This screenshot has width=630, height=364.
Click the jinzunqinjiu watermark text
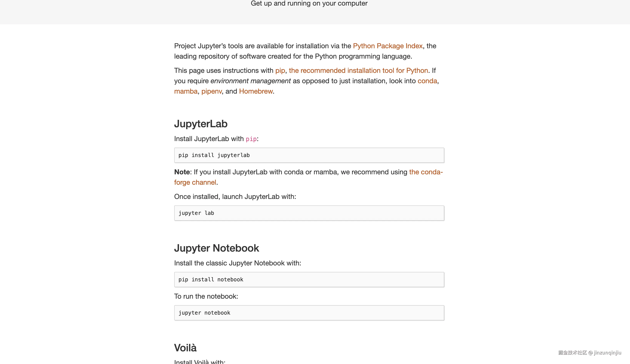coord(607,352)
